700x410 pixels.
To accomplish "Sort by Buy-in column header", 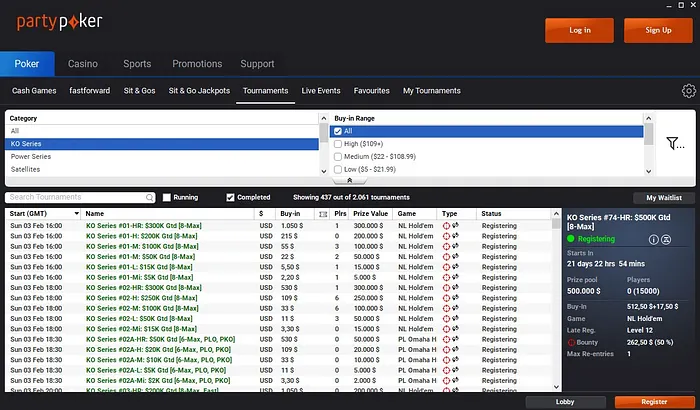I will [290, 214].
